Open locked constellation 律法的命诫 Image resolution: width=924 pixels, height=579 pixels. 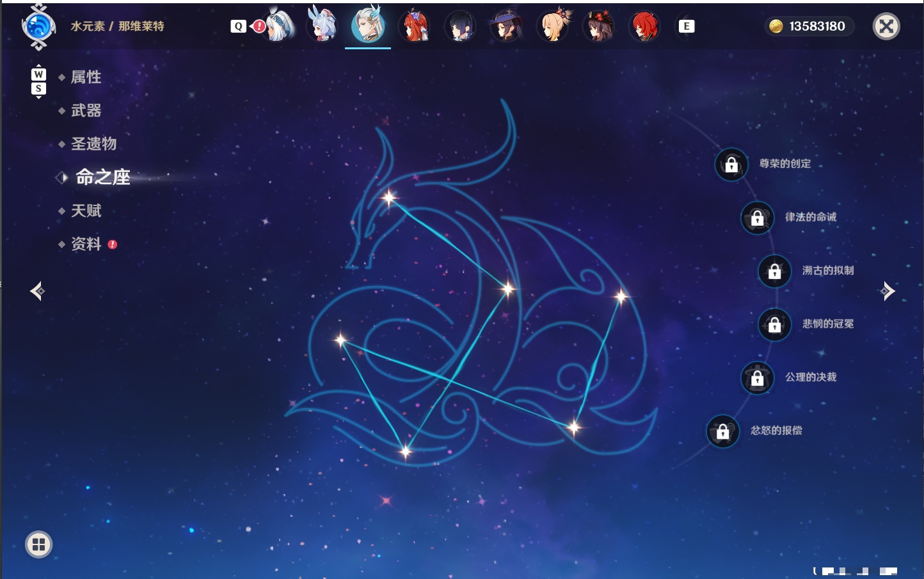[757, 218]
